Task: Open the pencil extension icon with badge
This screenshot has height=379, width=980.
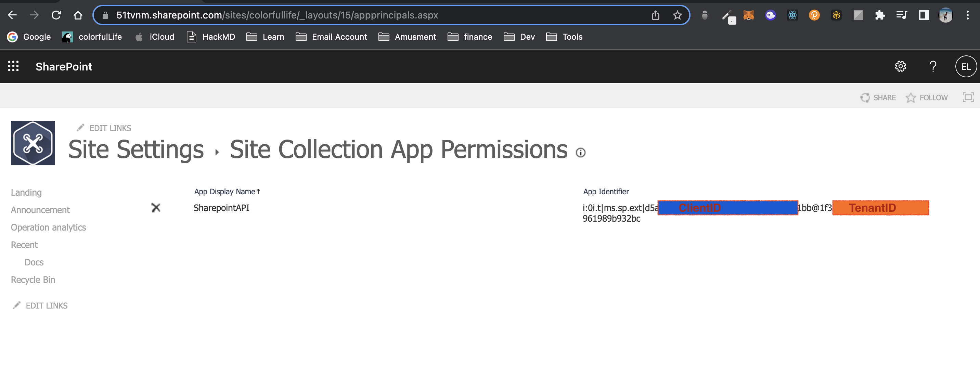Action: pos(728,16)
